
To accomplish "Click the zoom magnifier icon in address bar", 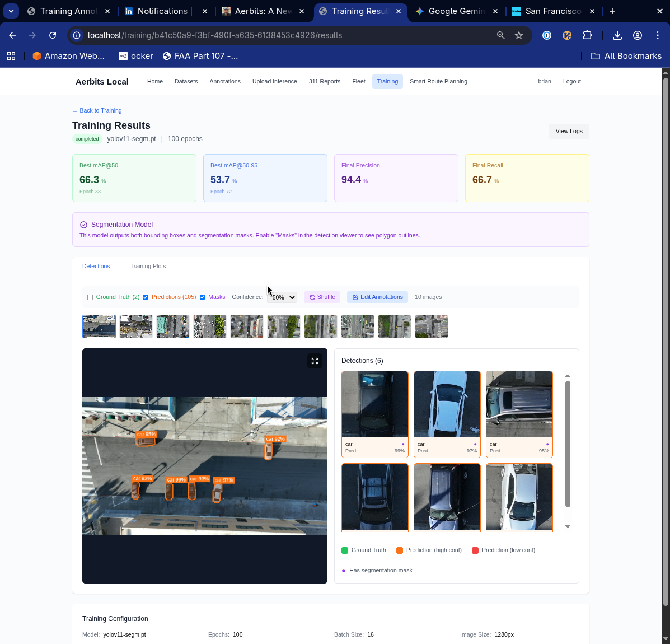I will pyautogui.click(x=501, y=35).
